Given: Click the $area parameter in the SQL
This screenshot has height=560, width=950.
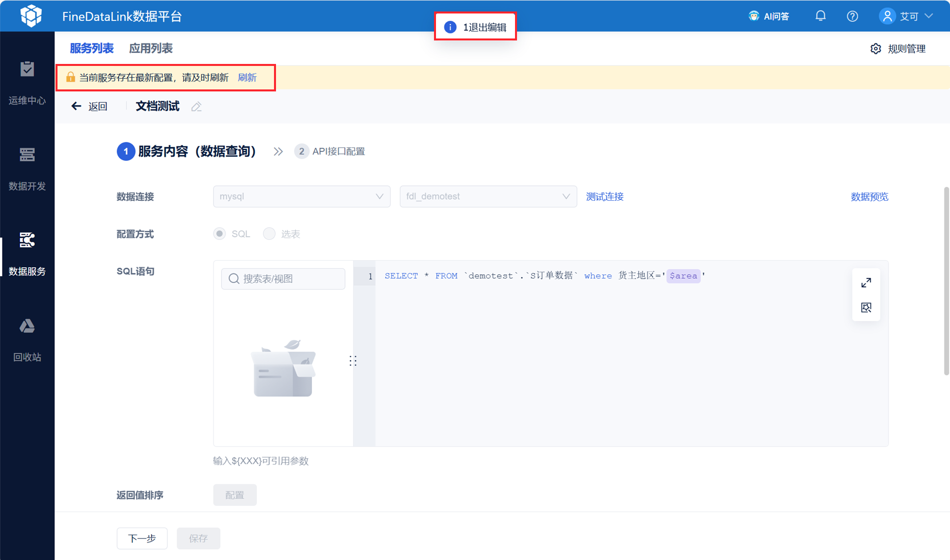Looking at the screenshot, I should tap(683, 276).
